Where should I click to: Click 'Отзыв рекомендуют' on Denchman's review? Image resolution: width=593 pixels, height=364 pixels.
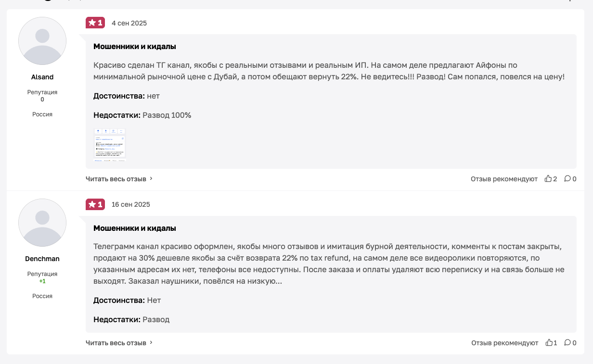(x=504, y=343)
